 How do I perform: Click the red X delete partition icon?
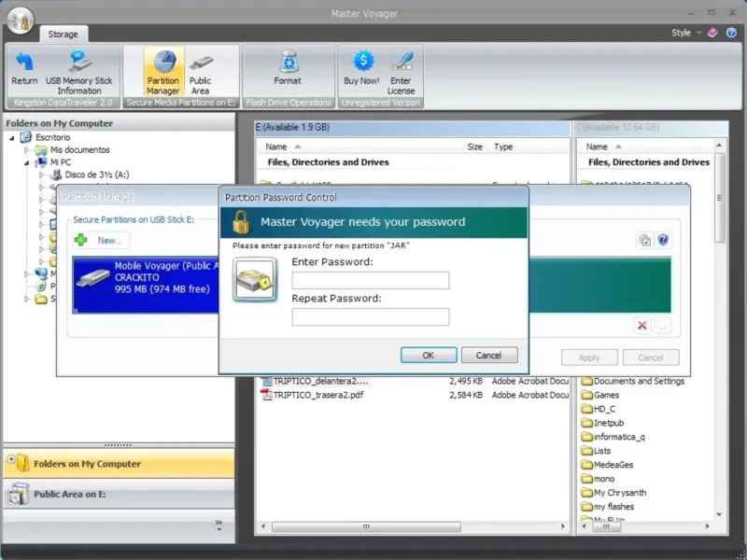pyautogui.click(x=641, y=326)
